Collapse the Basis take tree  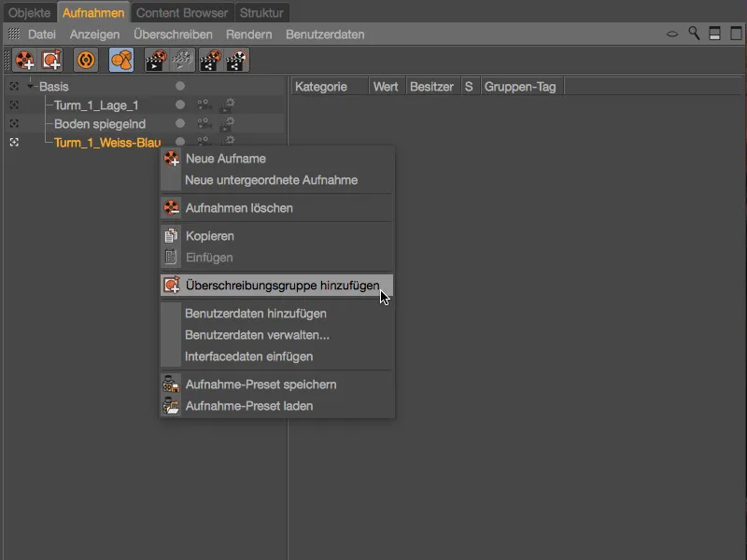(30, 86)
